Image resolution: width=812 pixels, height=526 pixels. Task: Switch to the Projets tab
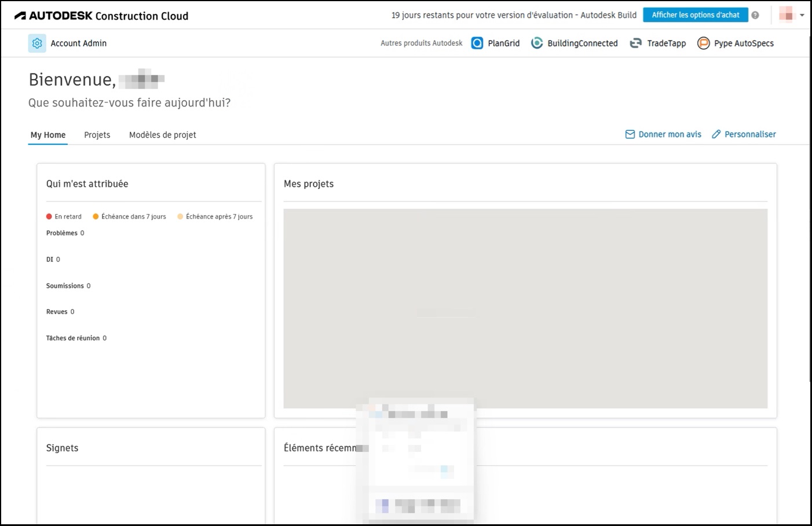(97, 134)
